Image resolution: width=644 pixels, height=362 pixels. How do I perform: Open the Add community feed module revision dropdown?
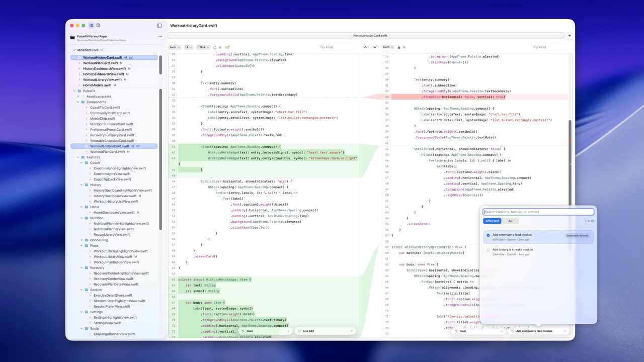point(538,331)
